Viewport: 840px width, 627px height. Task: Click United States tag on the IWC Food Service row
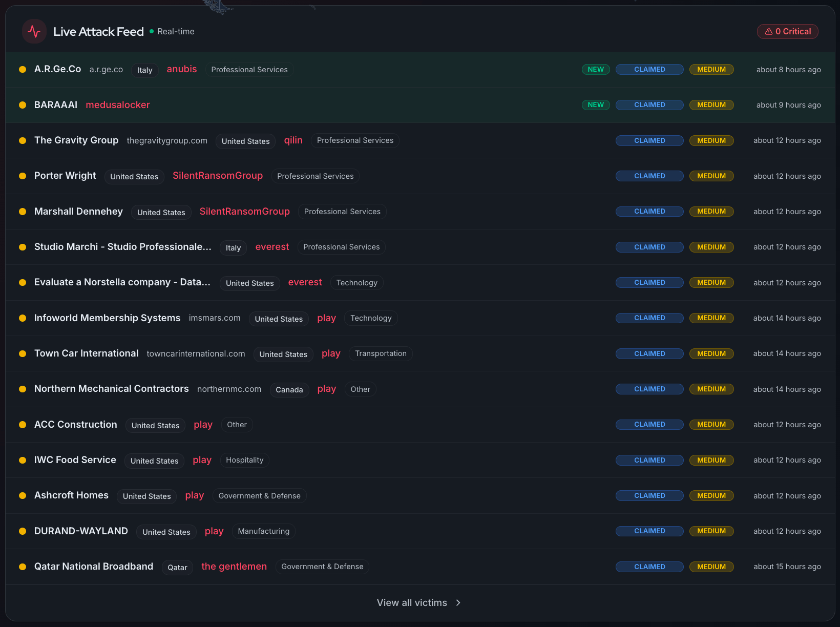(x=155, y=461)
